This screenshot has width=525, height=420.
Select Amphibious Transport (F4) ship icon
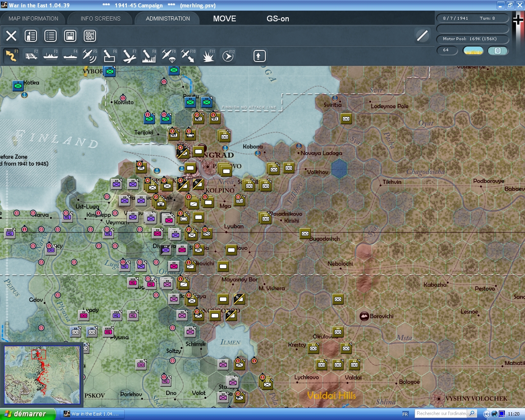click(x=71, y=56)
